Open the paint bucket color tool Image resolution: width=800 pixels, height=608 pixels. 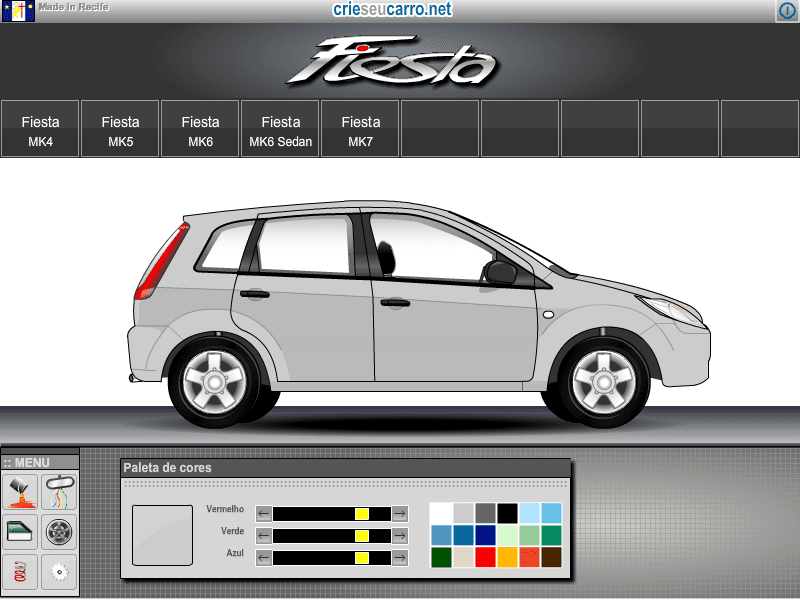point(20,492)
